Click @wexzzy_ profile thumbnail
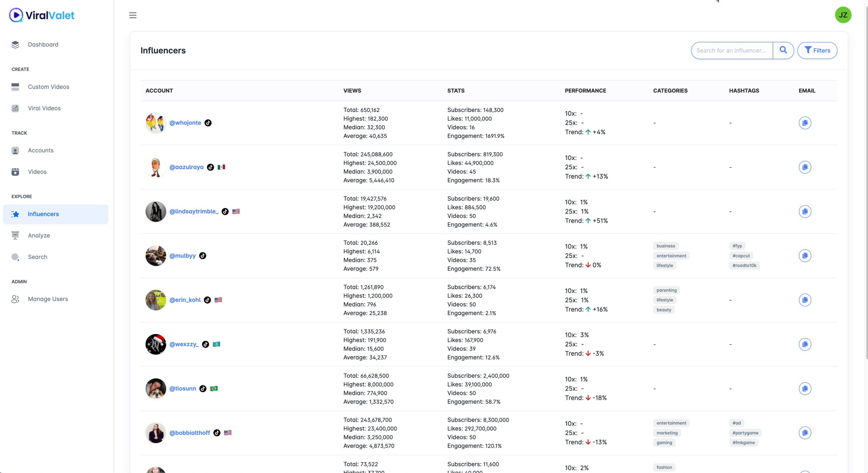This screenshot has width=868, height=473. point(156,344)
